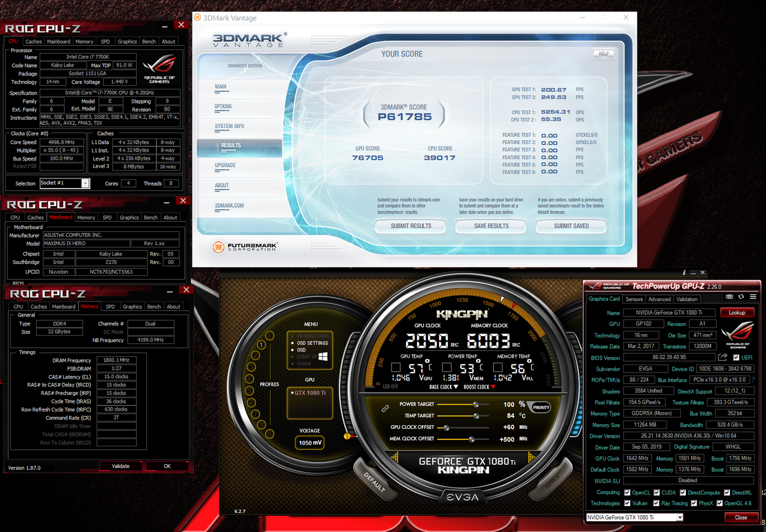Screen dimensions: 766x532
Task: Select profile 5 in EVGA Precision
Action: click(x=249, y=391)
